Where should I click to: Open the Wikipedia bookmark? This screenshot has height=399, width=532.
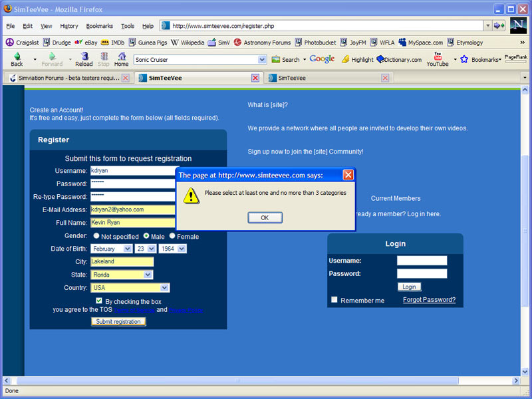pos(188,43)
